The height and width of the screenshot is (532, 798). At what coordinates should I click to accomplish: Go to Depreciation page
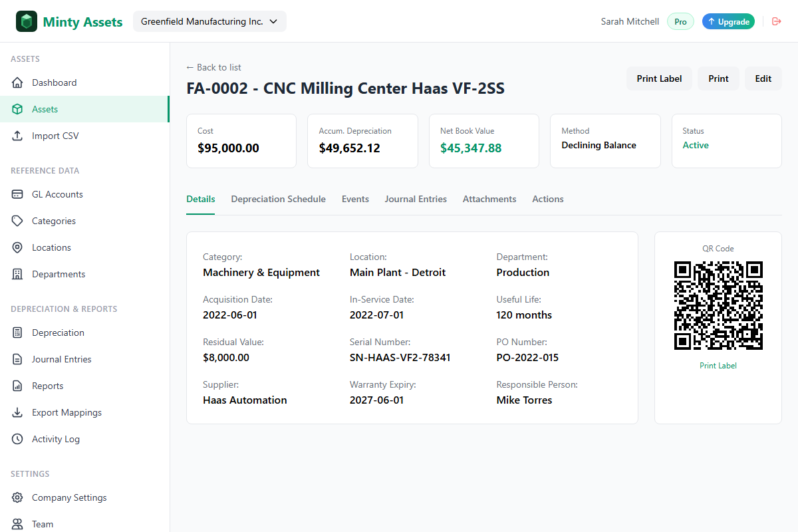84,332
